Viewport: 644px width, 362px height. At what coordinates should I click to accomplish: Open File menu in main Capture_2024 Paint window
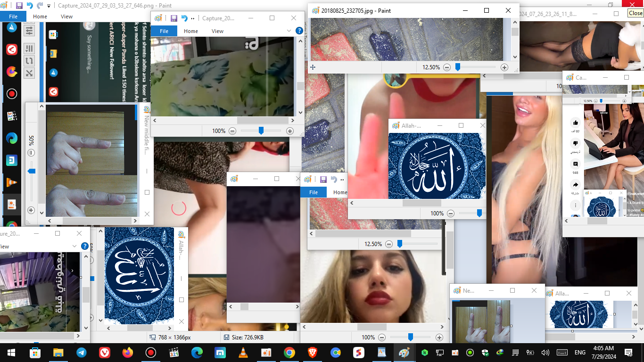[x=13, y=16]
